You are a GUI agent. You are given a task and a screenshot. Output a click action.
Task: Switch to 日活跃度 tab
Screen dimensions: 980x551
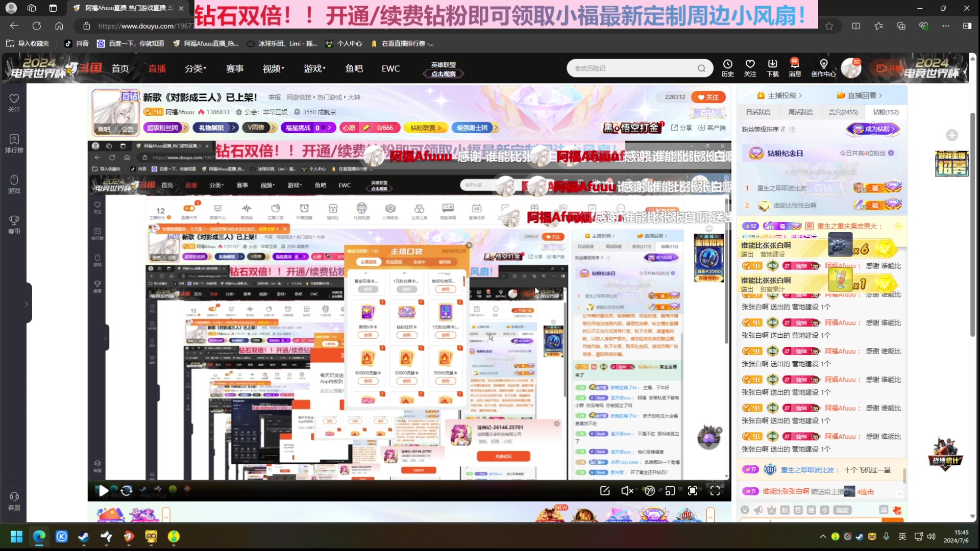coord(758,112)
